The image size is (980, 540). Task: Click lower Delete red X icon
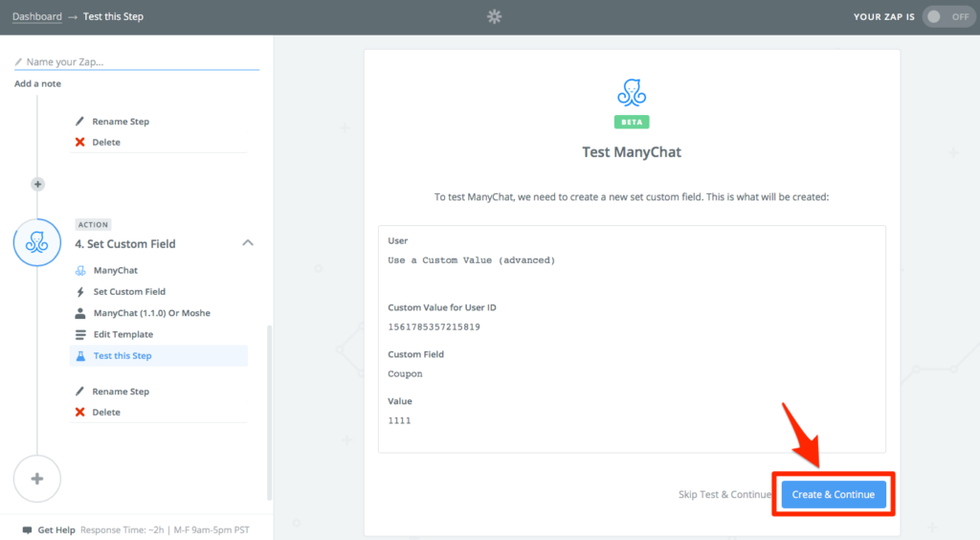[80, 412]
